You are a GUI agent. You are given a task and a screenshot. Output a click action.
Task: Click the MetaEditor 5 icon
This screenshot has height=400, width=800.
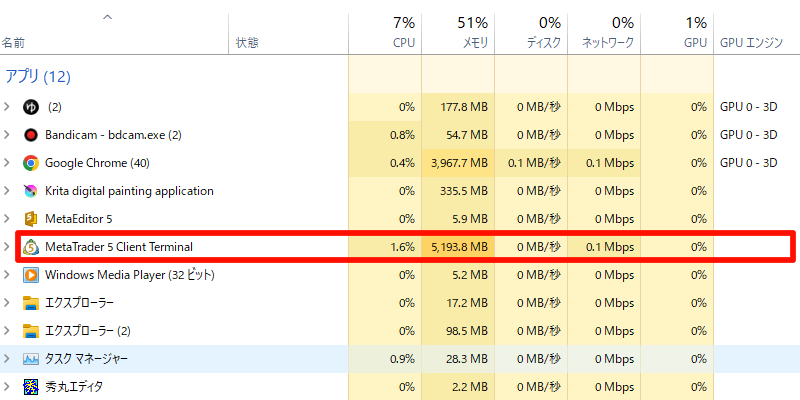coord(31,219)
